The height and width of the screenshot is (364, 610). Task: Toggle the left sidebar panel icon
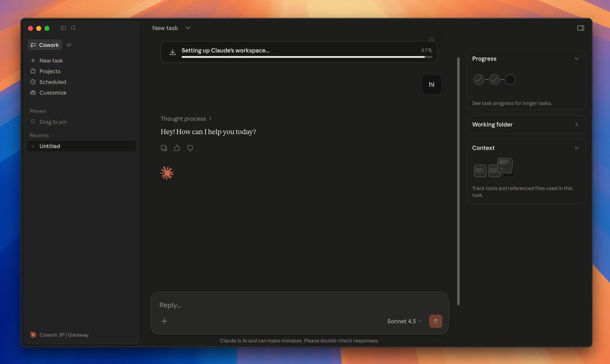[x=63, y=28]
